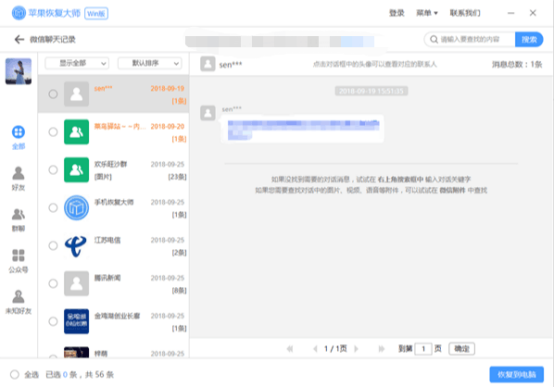This screenshot has width=554, height=387.
Task: Click 手机恢复大师 blue cube avatar
Action: point(76,208)
